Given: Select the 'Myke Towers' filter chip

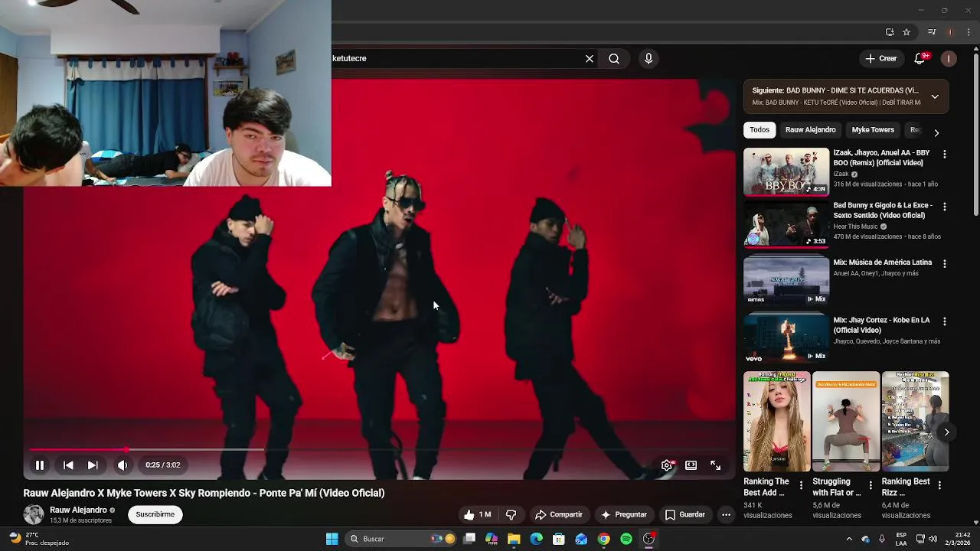Looking at the screenshot, I should 873,130.
